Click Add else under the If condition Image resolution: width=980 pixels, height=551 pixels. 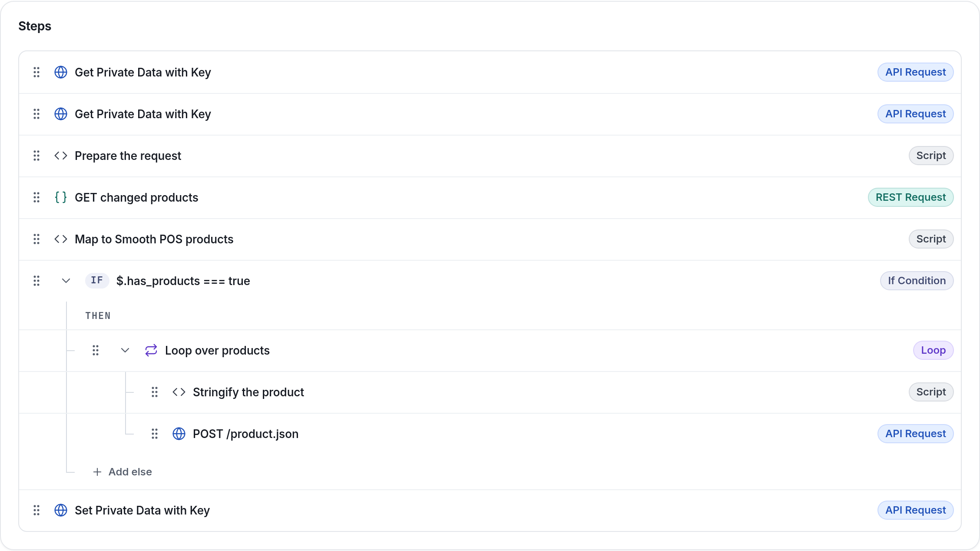[122, 472]
